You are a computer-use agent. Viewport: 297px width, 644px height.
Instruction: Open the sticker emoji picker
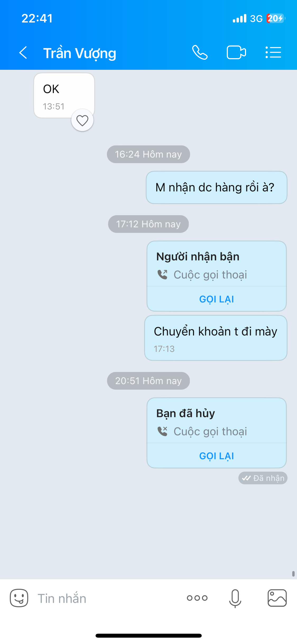[19, 598]
